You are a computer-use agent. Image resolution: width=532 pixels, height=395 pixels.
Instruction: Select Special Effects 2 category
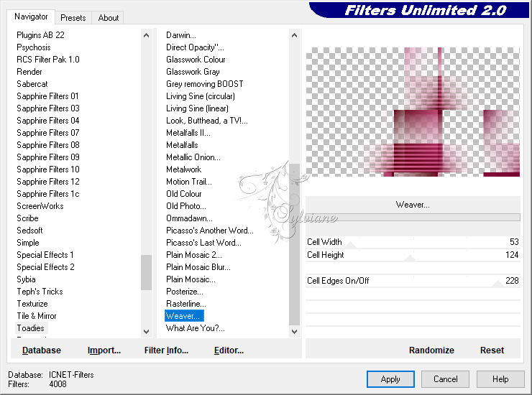[45, 267]
